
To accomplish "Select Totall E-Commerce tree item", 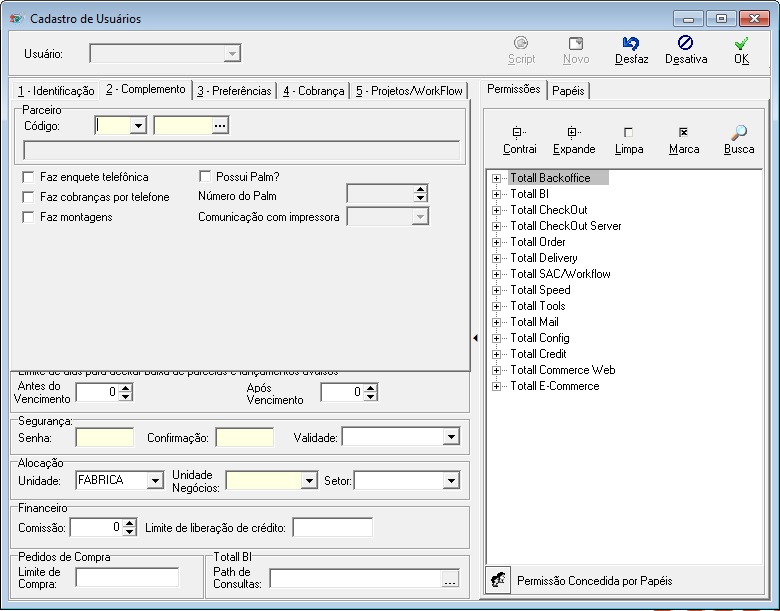I will [555, 386].
